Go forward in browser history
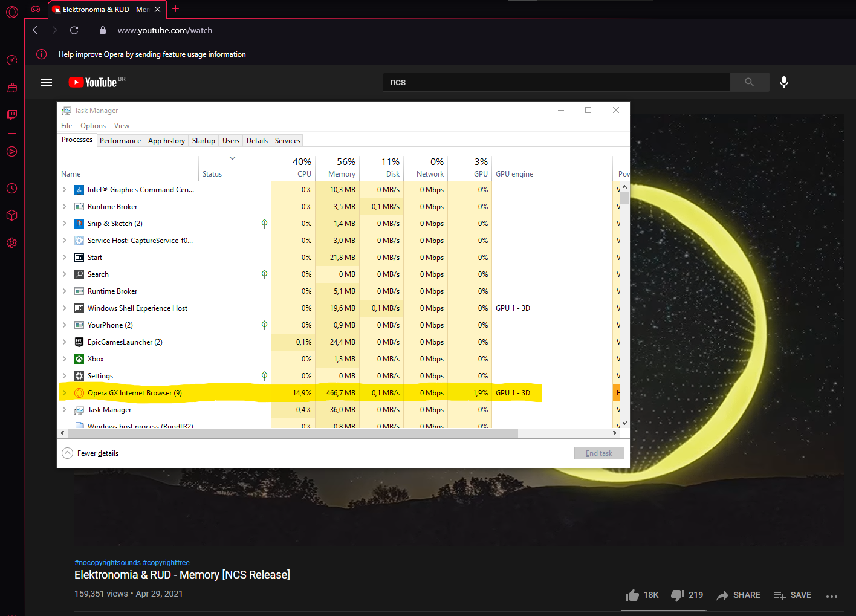This screenshot has height=616, width=856. (54, 30)
